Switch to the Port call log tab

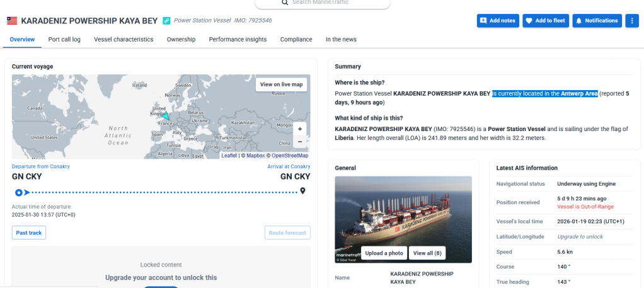pyautogui.click(x=64, y=39)
